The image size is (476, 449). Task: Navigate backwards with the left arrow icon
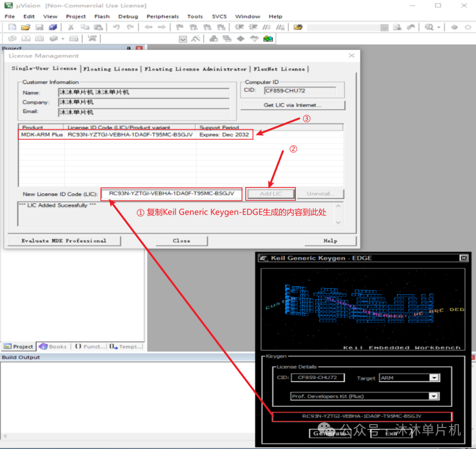[148, 27]
